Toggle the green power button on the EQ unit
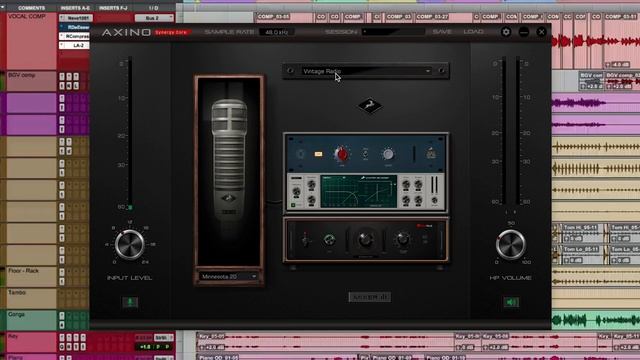The height and width of the screenshot is (360, 640). (293, 204)
